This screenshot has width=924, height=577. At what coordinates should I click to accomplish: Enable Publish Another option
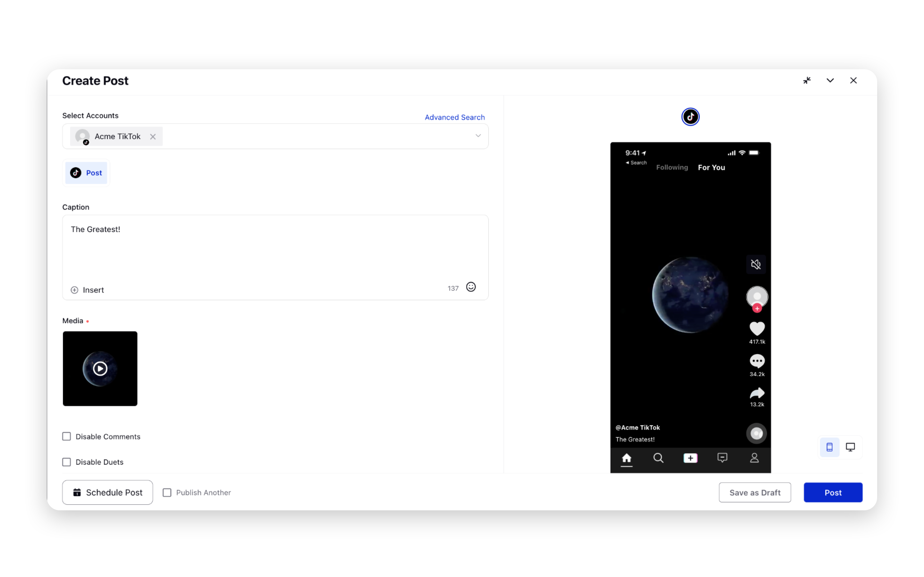pyautogui.click(x=167, y=492)
